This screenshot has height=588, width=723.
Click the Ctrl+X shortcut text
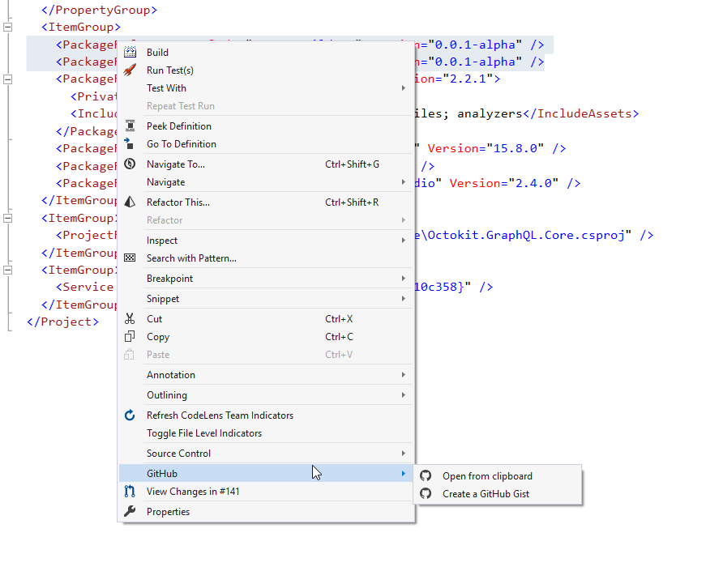click(339, 318)
